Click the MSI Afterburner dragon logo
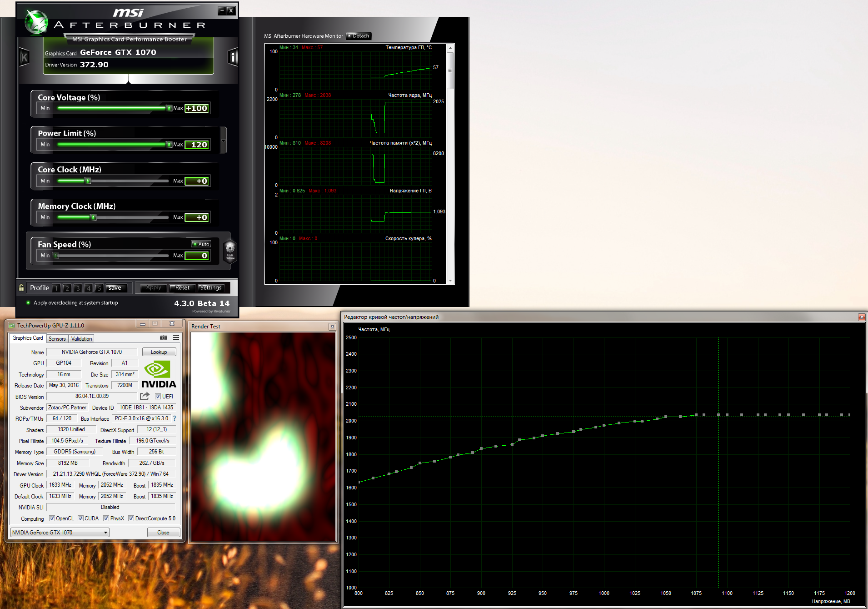This screenshot has width=868, height=609. tap(36, 21)
